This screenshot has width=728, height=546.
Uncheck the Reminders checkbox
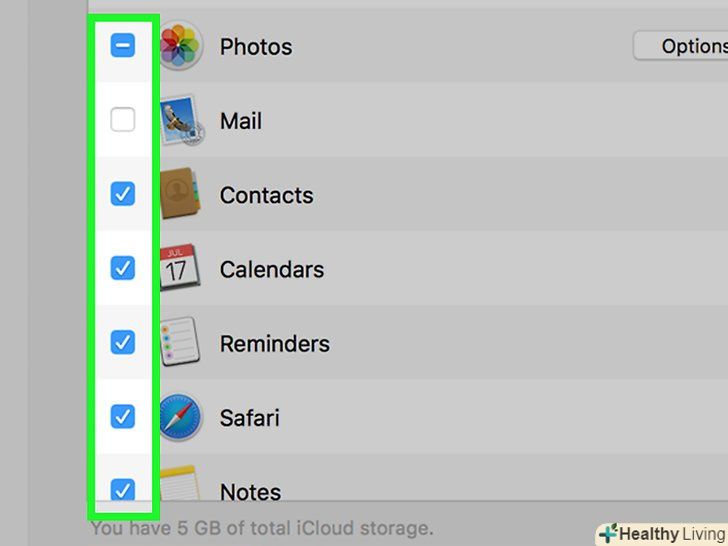tap(122, 343)
